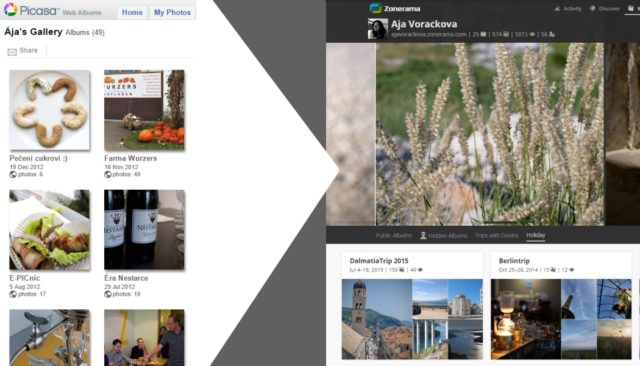Open Aja Vorackova's profile avatar

(378, 29)
